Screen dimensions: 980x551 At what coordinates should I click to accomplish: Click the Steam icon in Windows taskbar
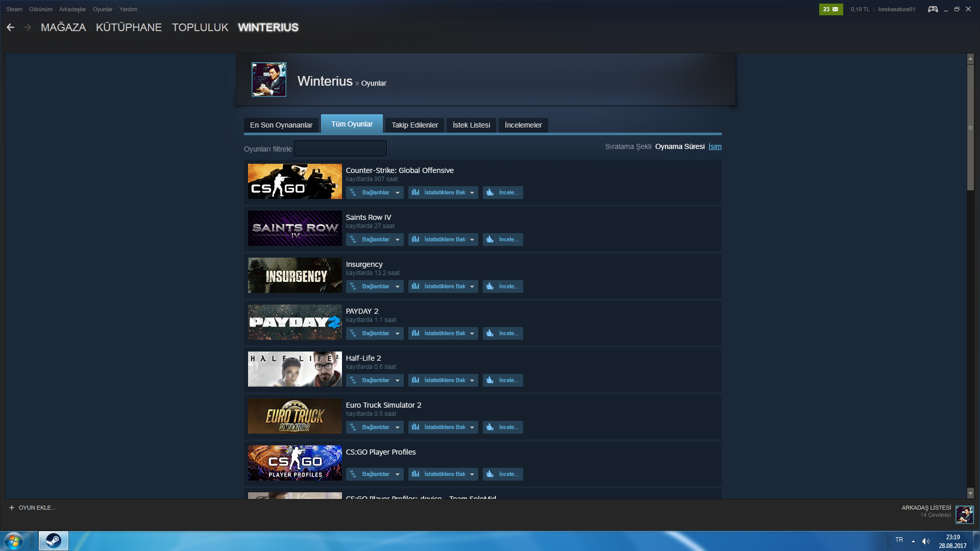[x=54, y=541]
